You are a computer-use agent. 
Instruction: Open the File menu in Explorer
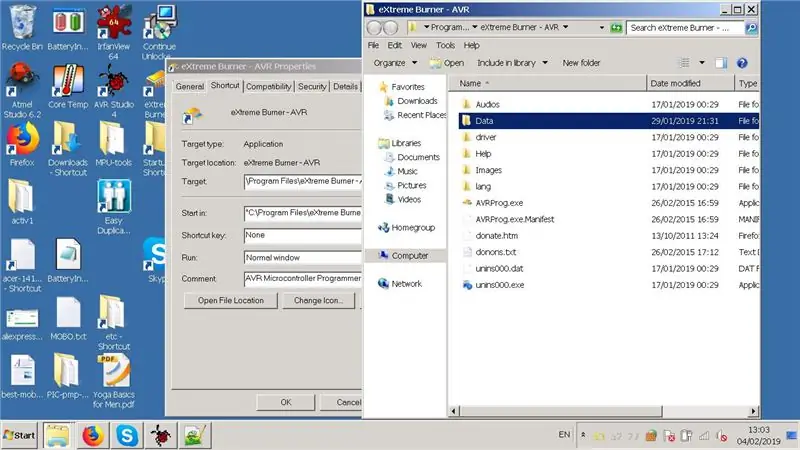click(x=373, y=45)
